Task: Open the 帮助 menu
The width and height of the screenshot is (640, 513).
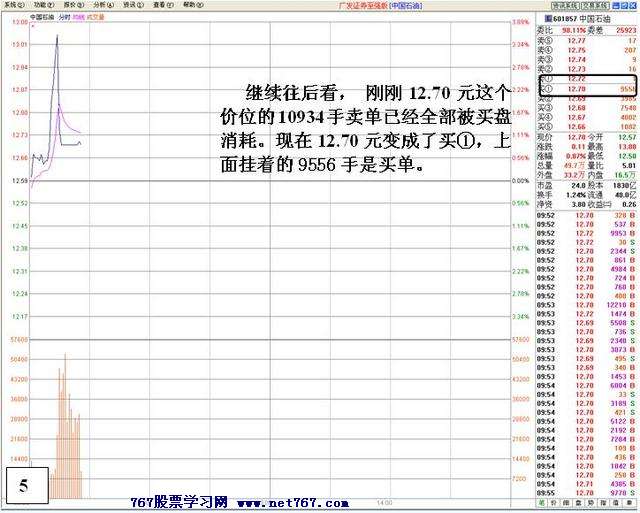Action: click(x=193, y=5)
